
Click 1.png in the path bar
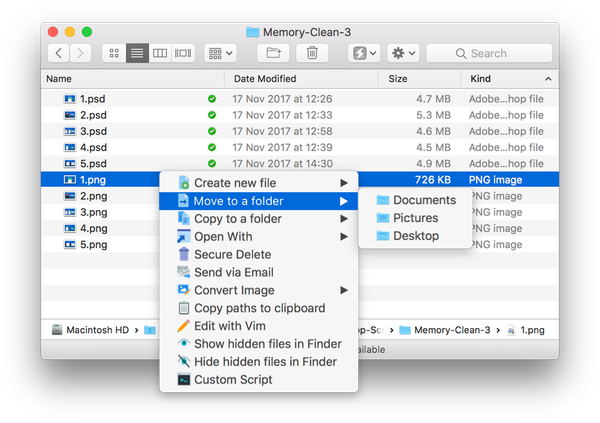click(526, 330)
